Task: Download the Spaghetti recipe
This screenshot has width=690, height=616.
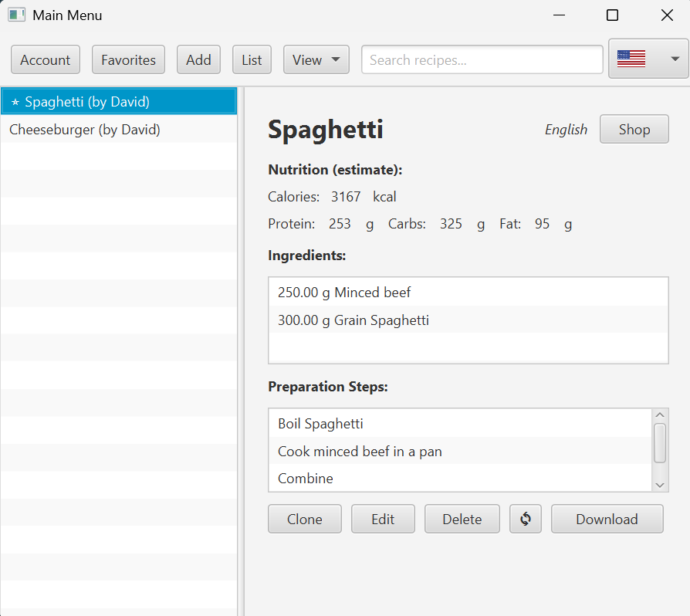Action: [607, 519]
